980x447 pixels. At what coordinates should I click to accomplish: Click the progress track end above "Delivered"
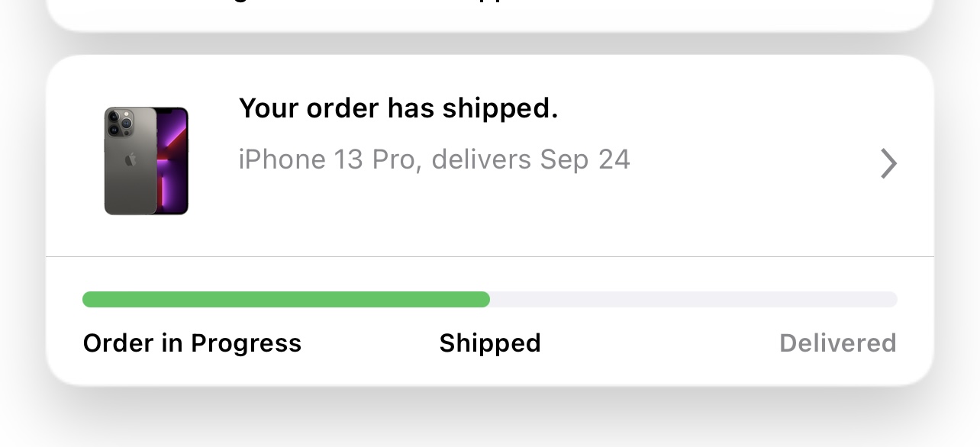coord(891,299)
